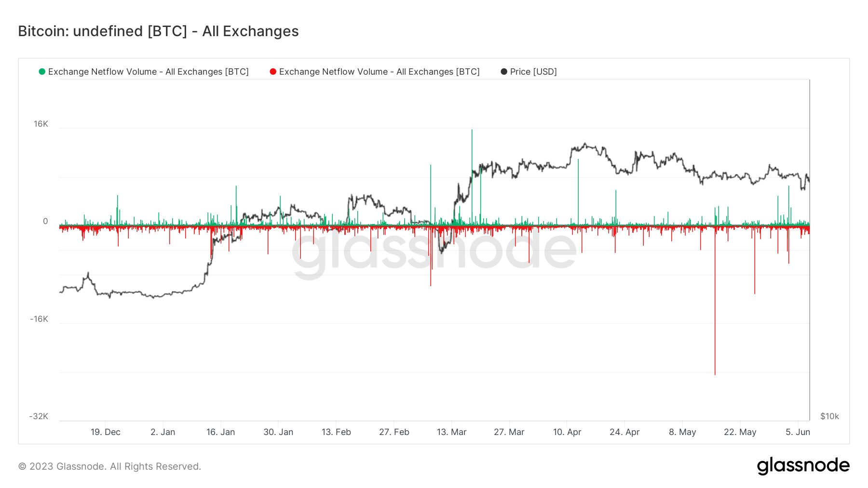Click the copyright Glassnode text
868x488 pixels.
pos(109,466)
